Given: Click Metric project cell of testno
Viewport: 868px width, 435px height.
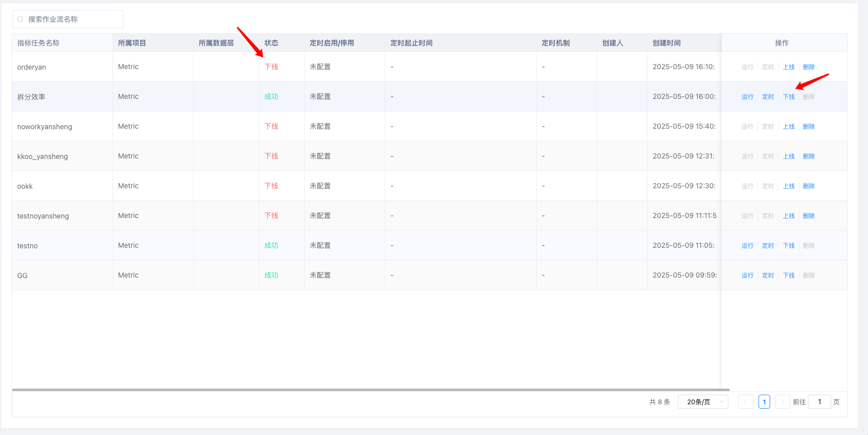Looking at the screenshot, I should pos(128,245).
